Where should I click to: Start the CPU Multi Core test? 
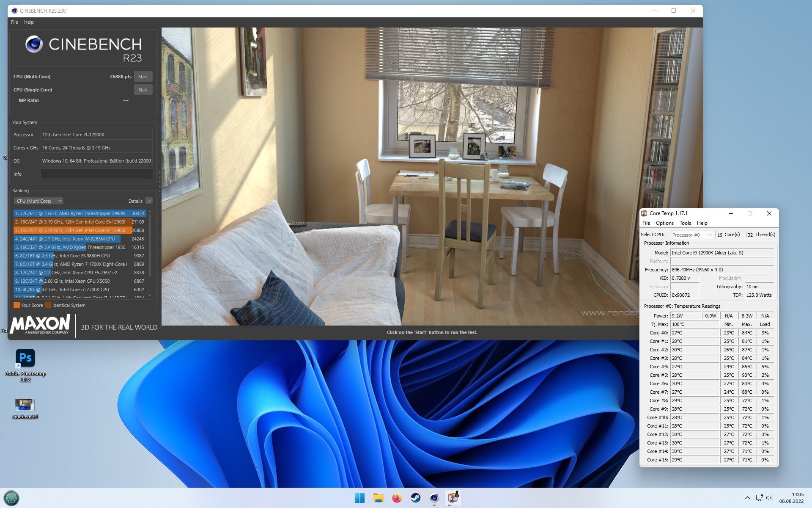tap(143, 77)
